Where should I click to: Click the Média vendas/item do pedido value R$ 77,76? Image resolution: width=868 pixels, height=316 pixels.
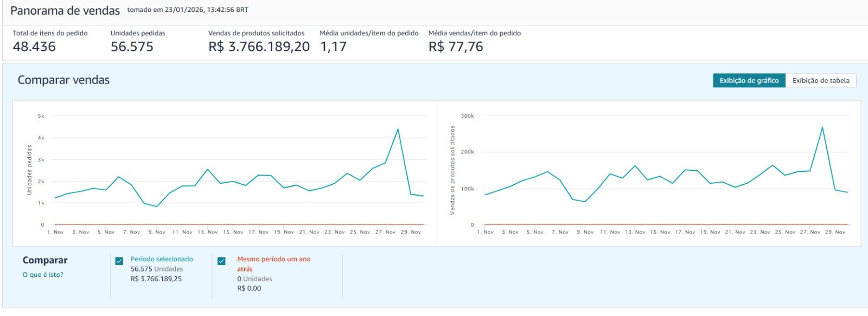456,47
